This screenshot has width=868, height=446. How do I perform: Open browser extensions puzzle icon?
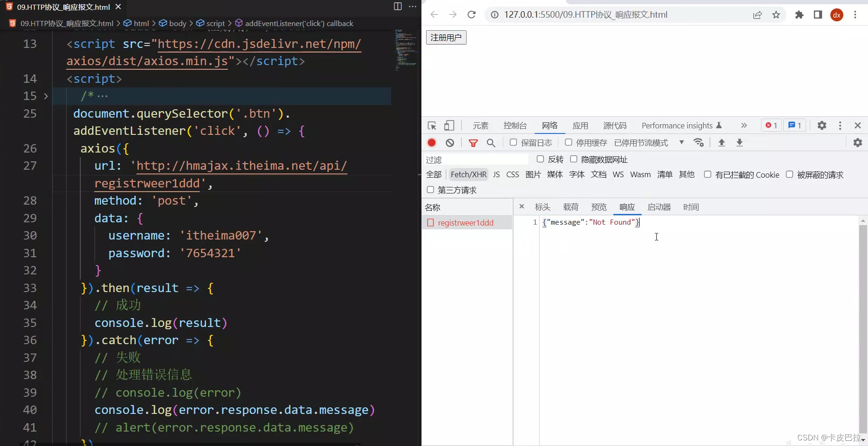799,14
